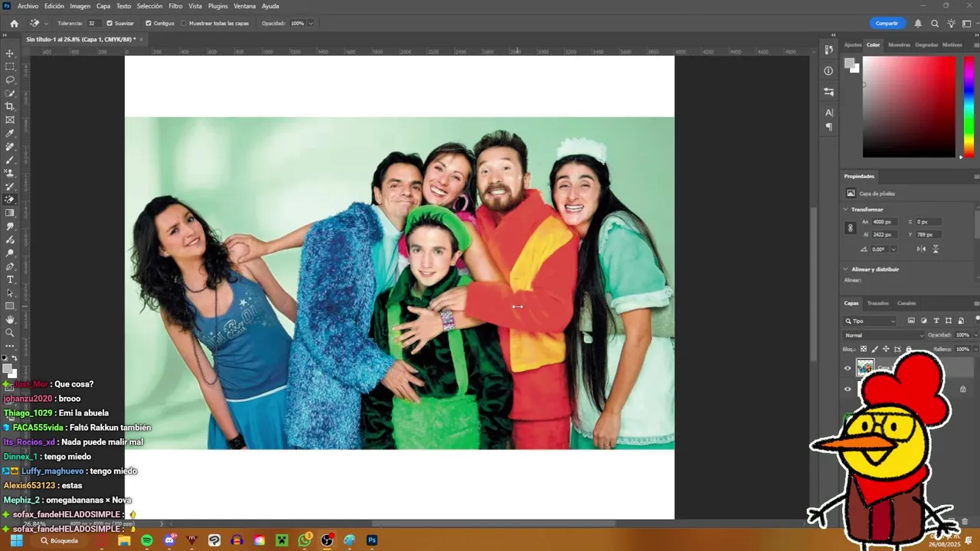Collapse the Alinear y distribuir section

(846, 269)
